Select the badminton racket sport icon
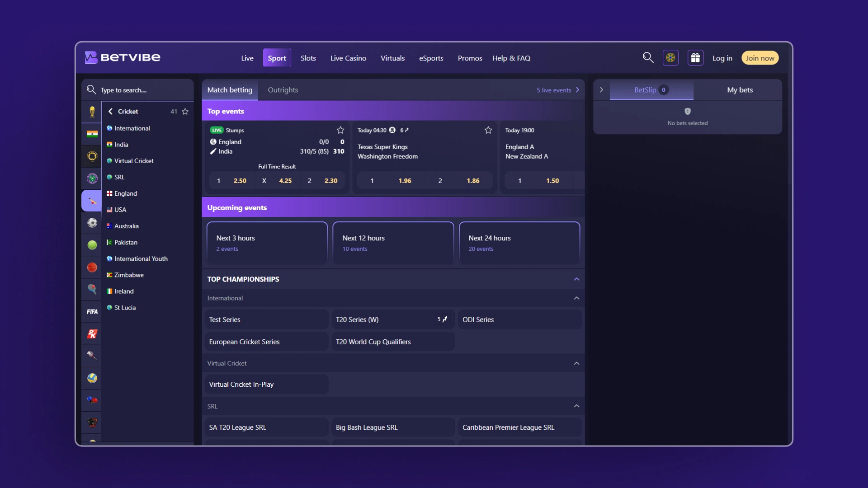The height and width of the screenshot is (488, 868). point(92,356)
